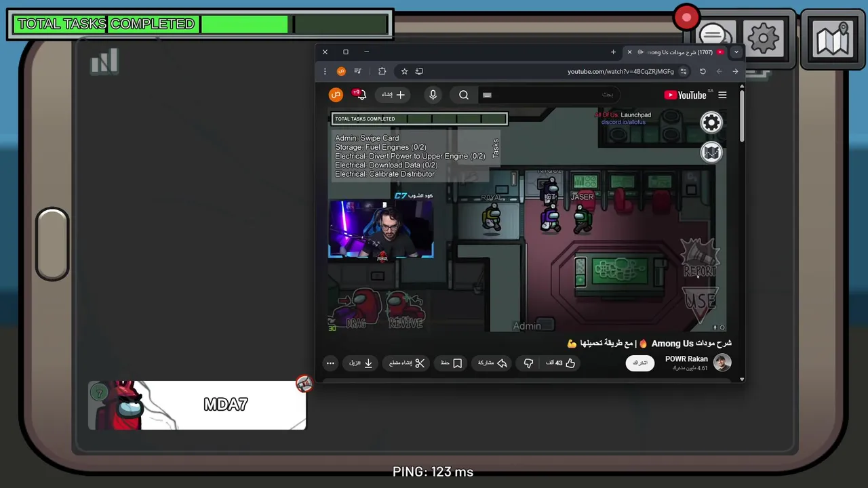The image size is (868, 488).
Task: Close the Among Us YouTube tab
Action: (x=629, y=52)
